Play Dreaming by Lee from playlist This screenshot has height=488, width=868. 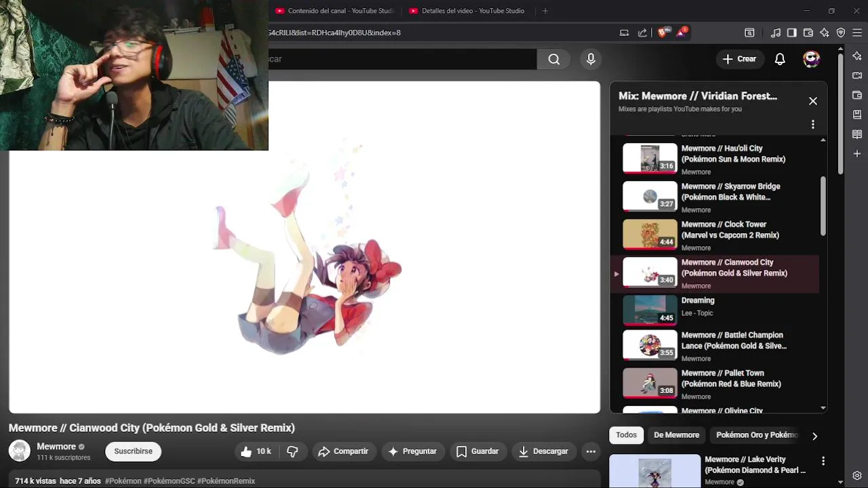(x=715, y=310)
